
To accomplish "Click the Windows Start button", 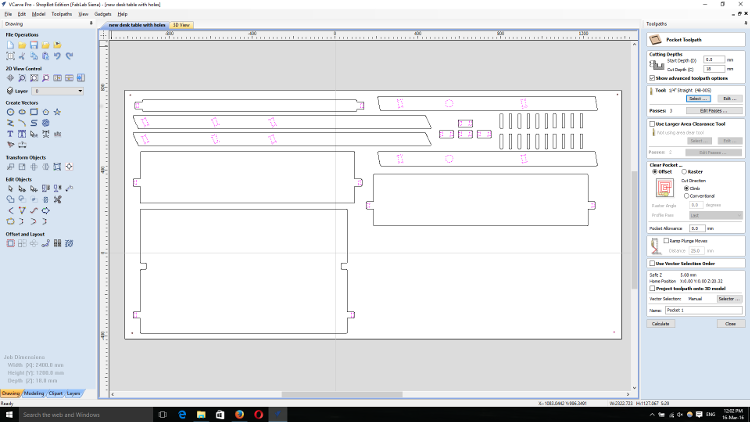I will pos(9,415).
